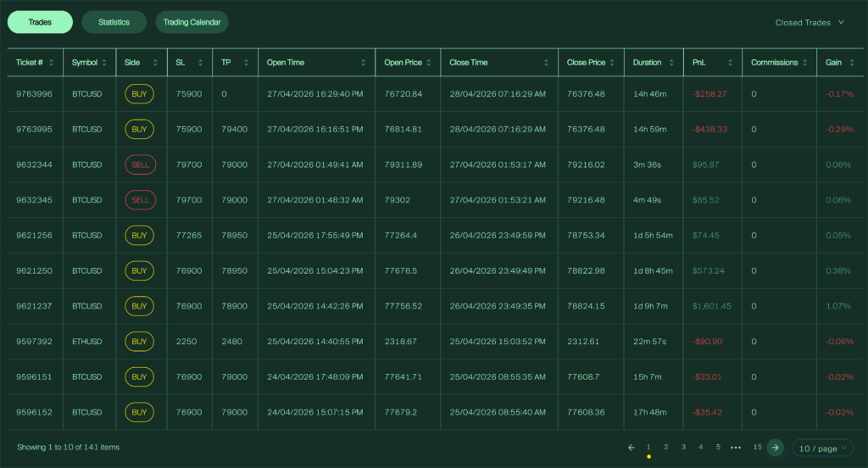Switch to the Trades tab
Viewport: 868px width, 468px height.
coord(40,22)
